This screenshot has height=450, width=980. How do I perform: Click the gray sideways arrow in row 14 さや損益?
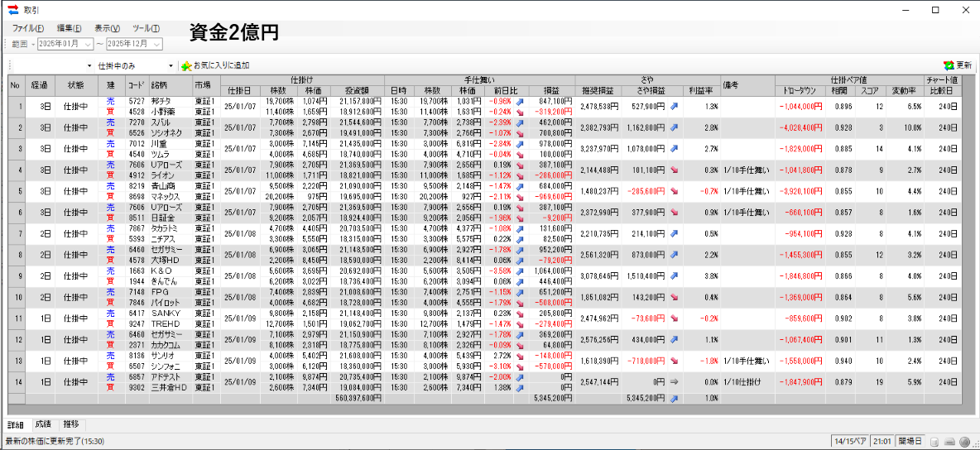tap(675, 382)
